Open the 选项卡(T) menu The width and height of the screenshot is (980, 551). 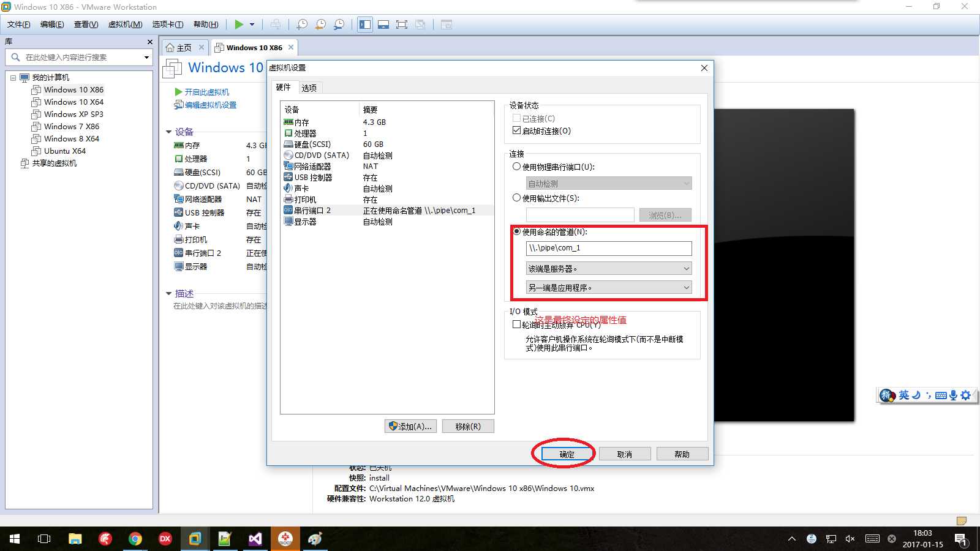[167, 24]
